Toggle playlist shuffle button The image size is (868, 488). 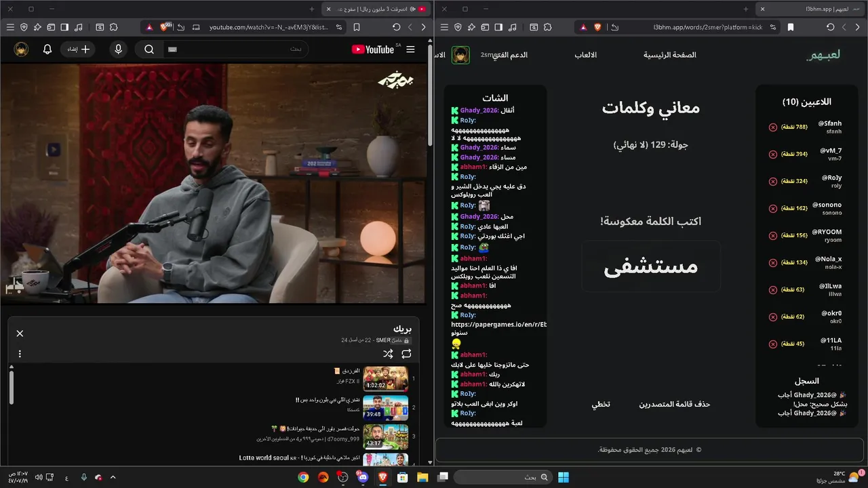(x=388, y=354)
